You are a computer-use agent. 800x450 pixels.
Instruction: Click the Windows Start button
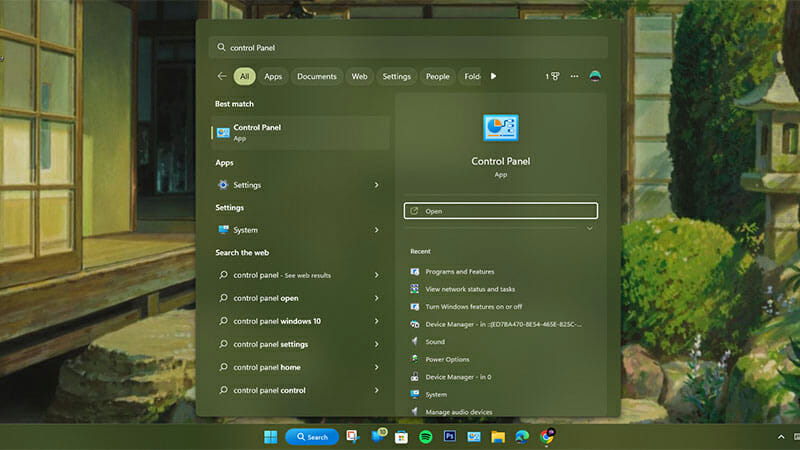click(270, 437)
